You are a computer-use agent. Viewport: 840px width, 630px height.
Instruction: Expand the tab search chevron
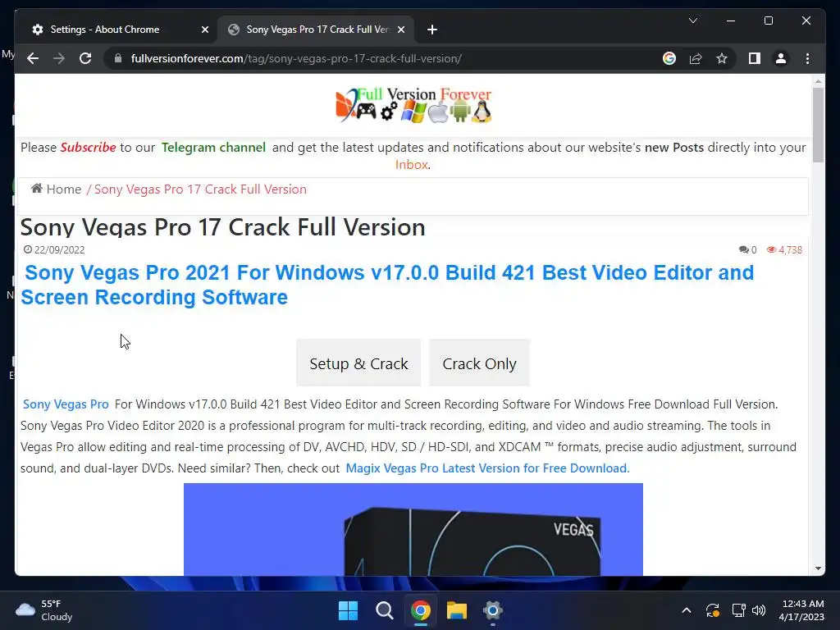click(x=692, y=21)
